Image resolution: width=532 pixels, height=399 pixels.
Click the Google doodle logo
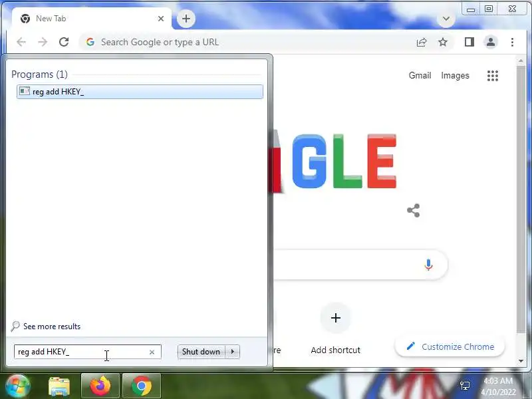pos(334,162)
